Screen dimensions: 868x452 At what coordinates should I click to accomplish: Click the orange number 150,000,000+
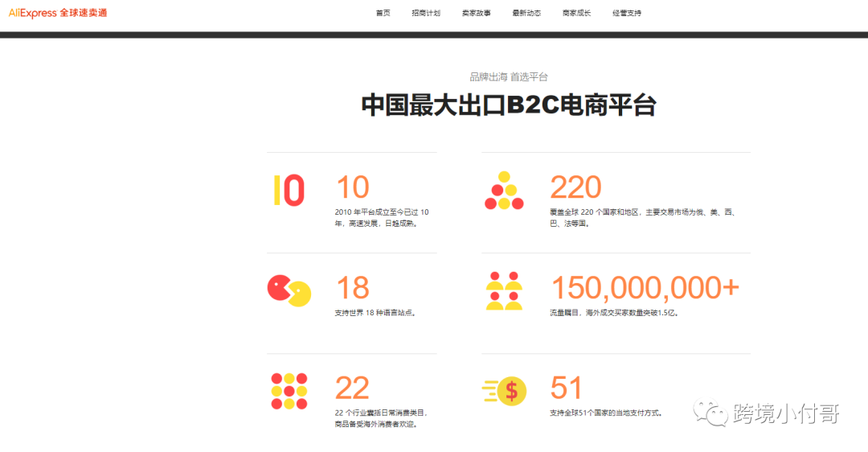coord(645,287)
